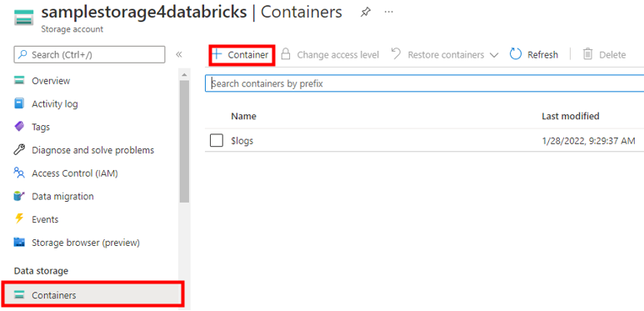Screen dimensions: 644x311
Task: Click the lightning bolt Events icon
Action: point(19,219)
